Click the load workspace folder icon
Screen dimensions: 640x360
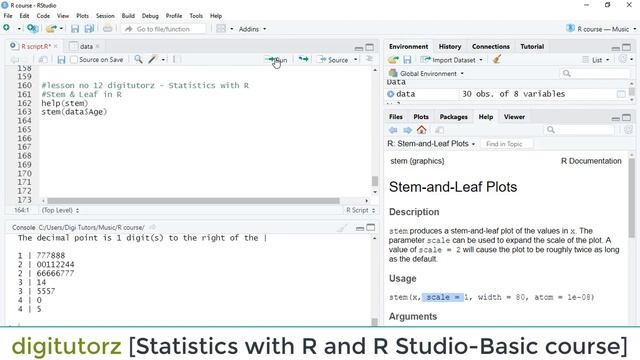(393, 60)
